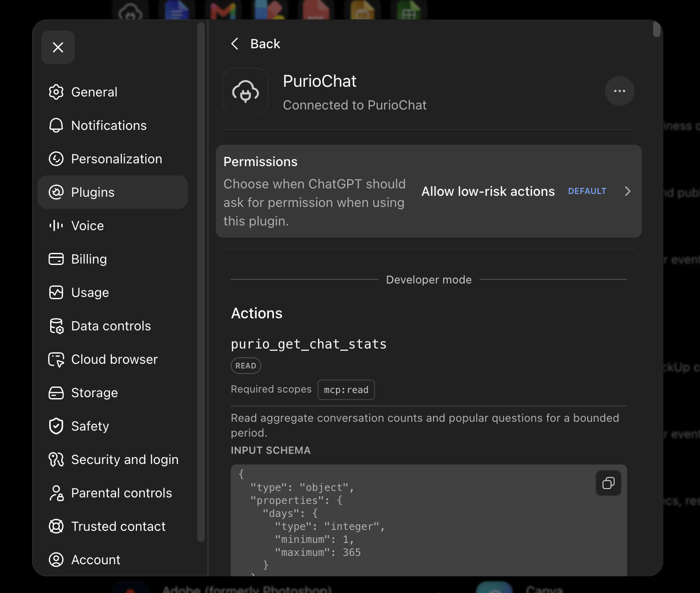Switch to the Usage section
This screenshot has height=593, width=700.
[113, 292]
